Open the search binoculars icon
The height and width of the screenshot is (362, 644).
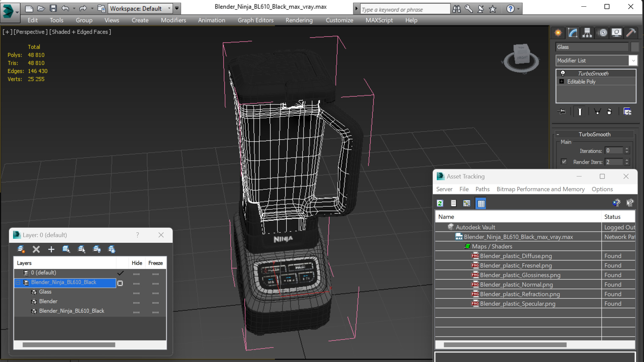pyautogui.click(x=457, y=9)
